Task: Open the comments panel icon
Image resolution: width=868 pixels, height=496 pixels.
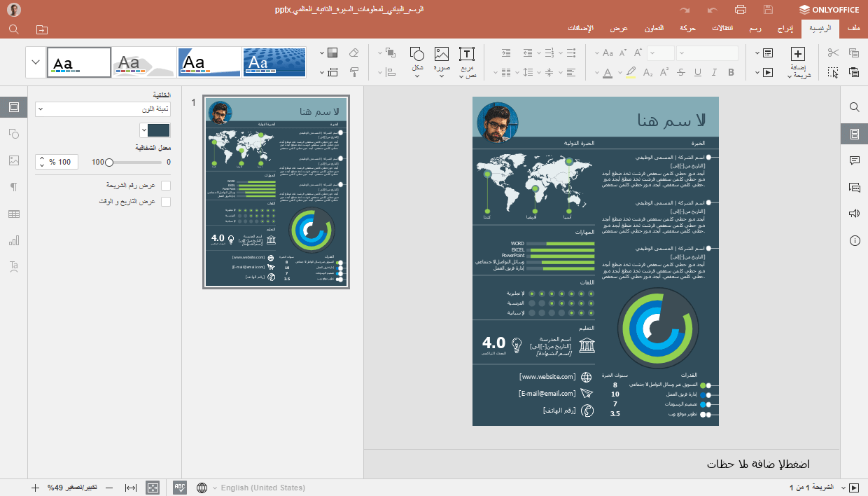Action: point(854,160)
